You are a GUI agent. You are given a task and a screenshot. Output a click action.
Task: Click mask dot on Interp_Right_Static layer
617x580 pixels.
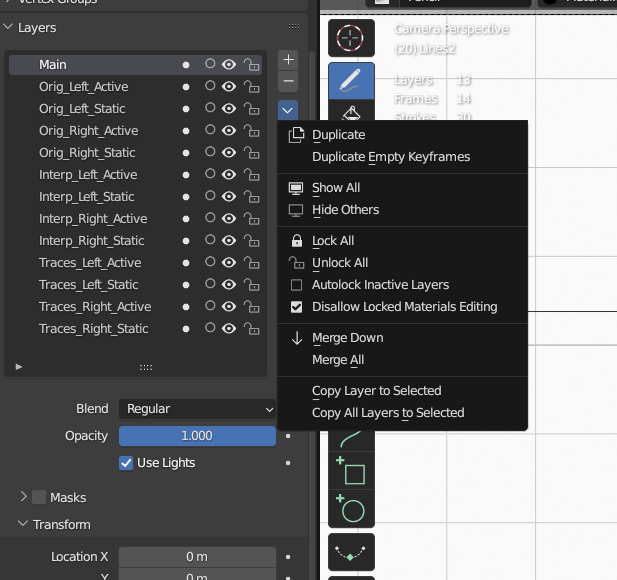[x=186, y=241]
